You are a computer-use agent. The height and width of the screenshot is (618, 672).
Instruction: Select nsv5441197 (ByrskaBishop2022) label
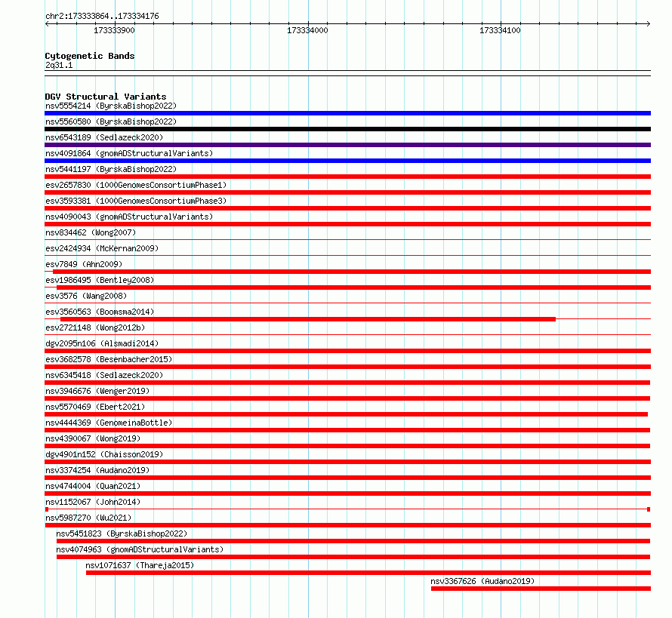(111, 169)
